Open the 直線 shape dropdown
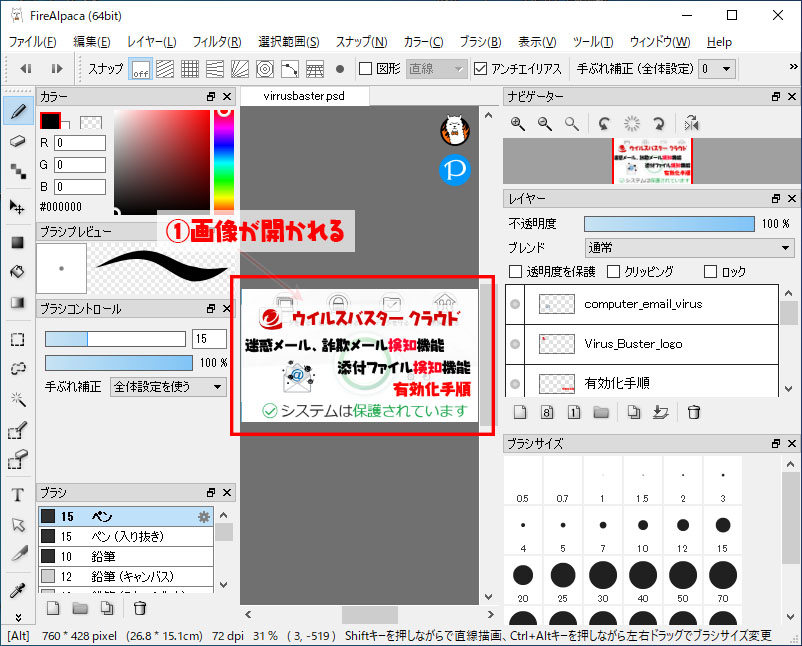The width and height of the screenshot is (802, 646). pos(437,69)
